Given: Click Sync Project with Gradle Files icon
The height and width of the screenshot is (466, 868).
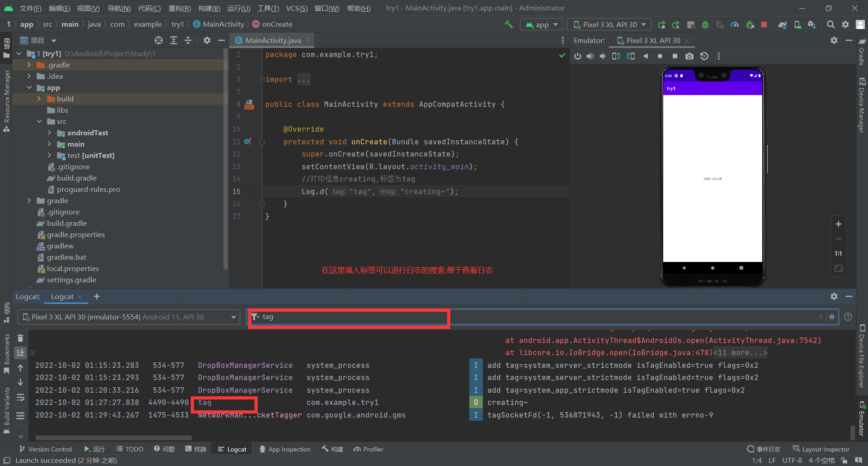Looking at the screenshot, I should click(783, 24).
